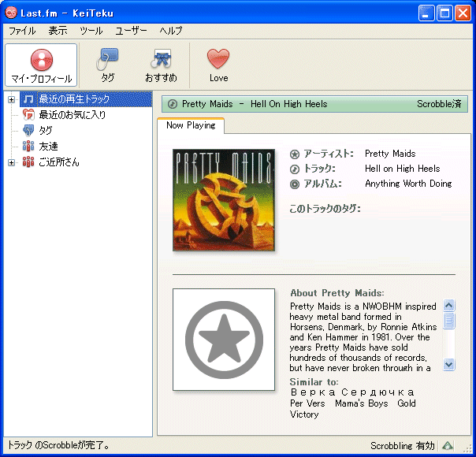Click the Love heart icon
The height and width of the screenshot is (457, 476).
coord(218,65)
